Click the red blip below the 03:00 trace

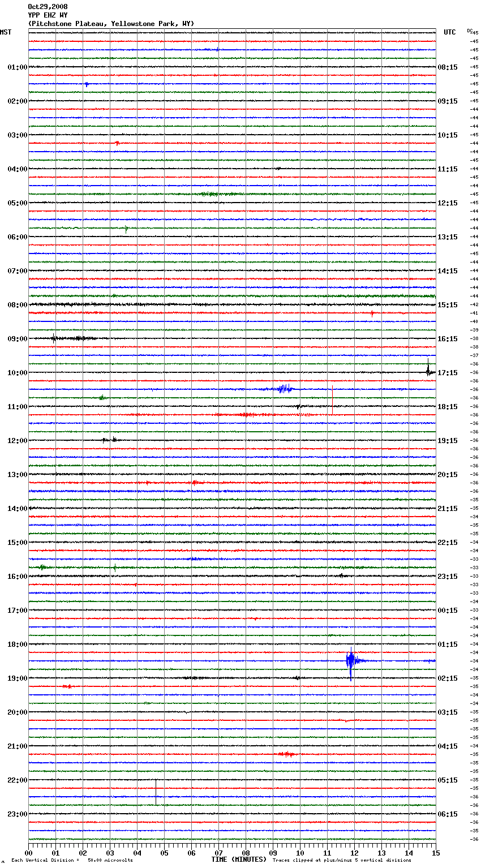tap(117, 143)
